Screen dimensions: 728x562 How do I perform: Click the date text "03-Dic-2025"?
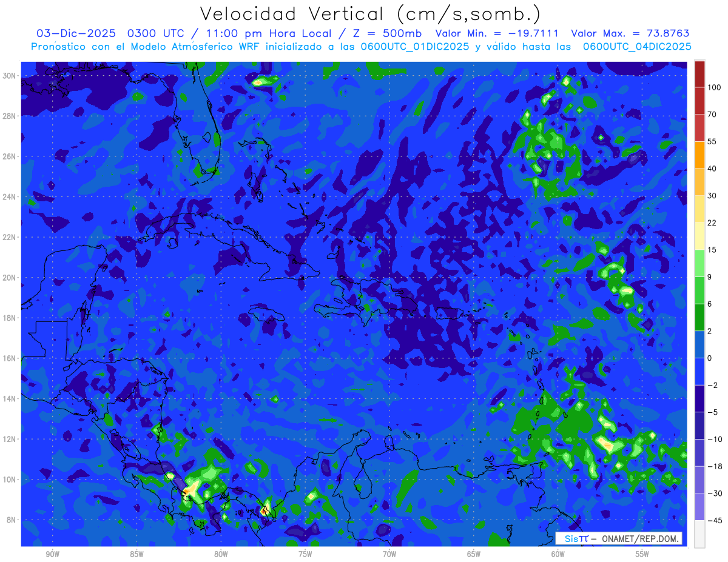(x=76, y=33)
